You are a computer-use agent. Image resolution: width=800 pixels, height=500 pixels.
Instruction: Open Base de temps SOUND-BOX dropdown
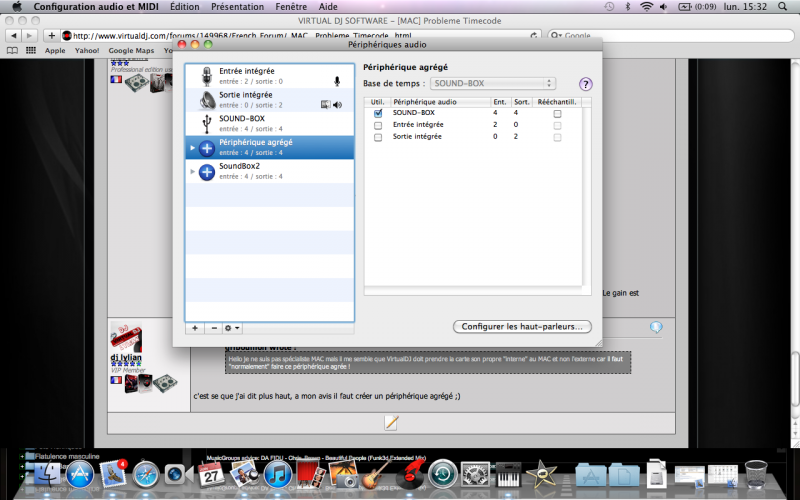pos(493,83)
